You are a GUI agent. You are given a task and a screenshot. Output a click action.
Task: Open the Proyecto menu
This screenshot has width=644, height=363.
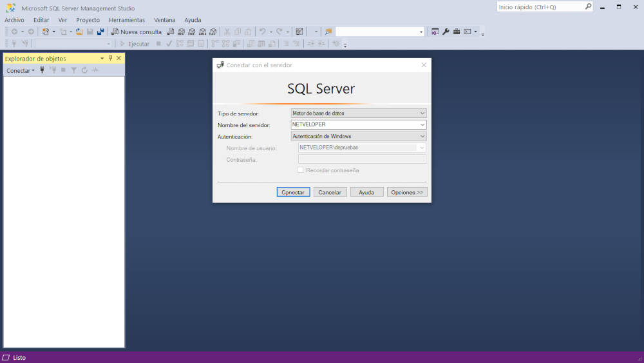88,20
